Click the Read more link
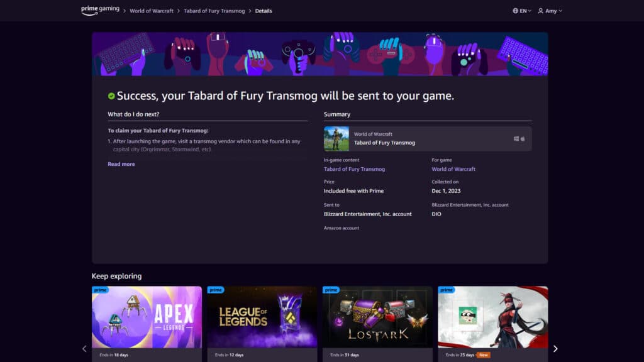The width and height of the screenshot is (644, 362). 121,164
